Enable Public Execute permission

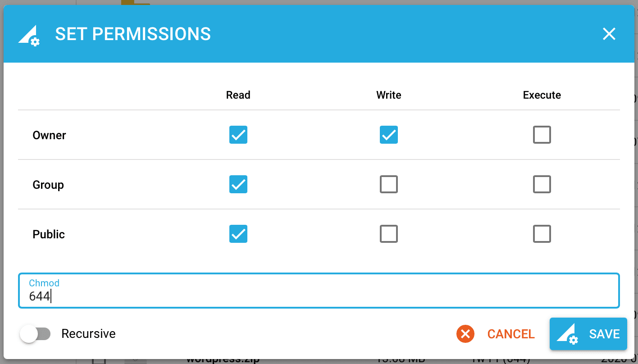(x=542, y=234)
